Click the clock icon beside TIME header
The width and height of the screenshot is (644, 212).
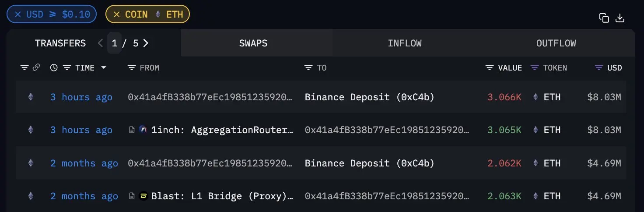(54, 67)
